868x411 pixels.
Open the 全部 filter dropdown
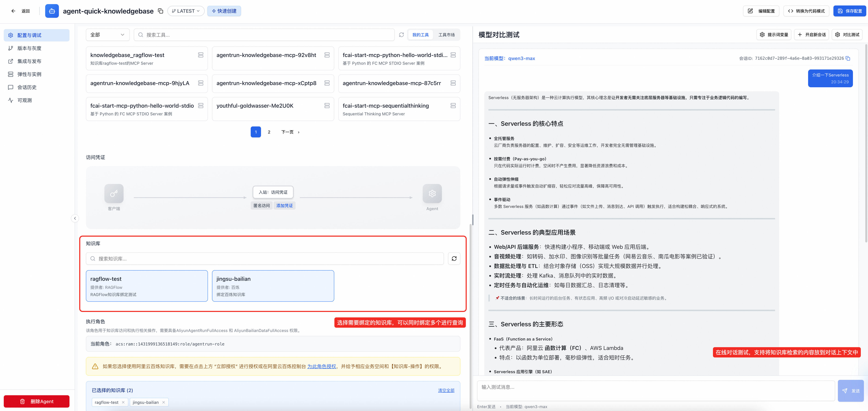[x=107, y=35]
